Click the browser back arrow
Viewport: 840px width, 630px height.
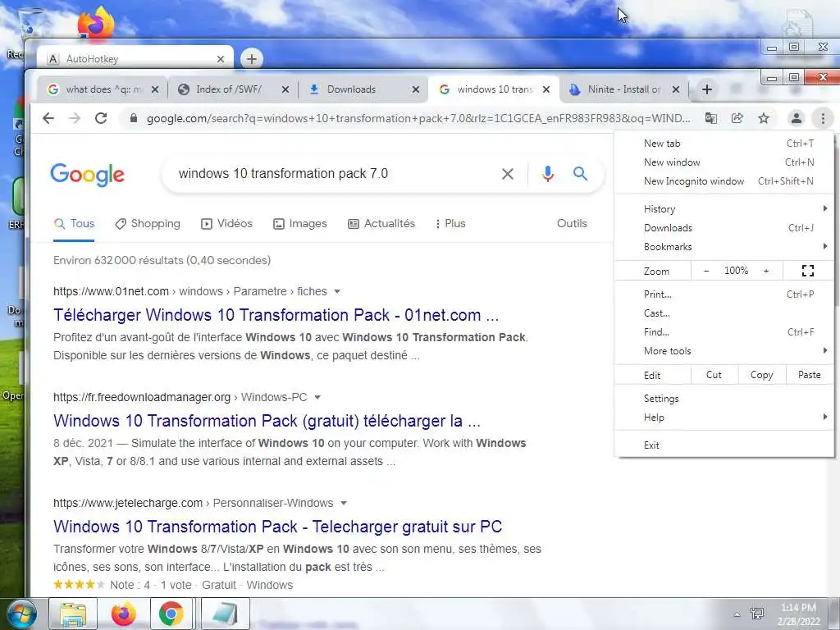point(48,118)
